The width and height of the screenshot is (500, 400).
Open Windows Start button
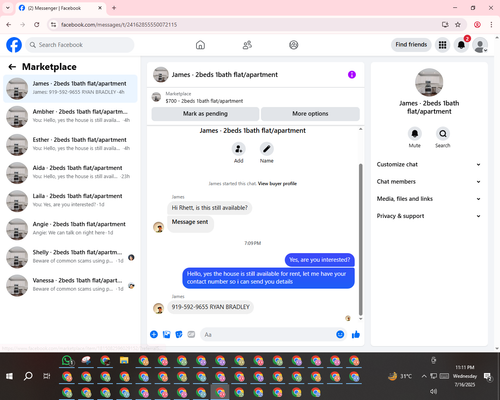[x=9, y=376]
